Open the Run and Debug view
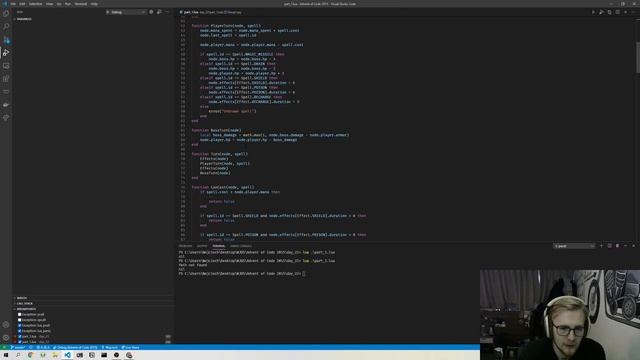The width and height of the screenshot is (640, 360). [6, 53]
